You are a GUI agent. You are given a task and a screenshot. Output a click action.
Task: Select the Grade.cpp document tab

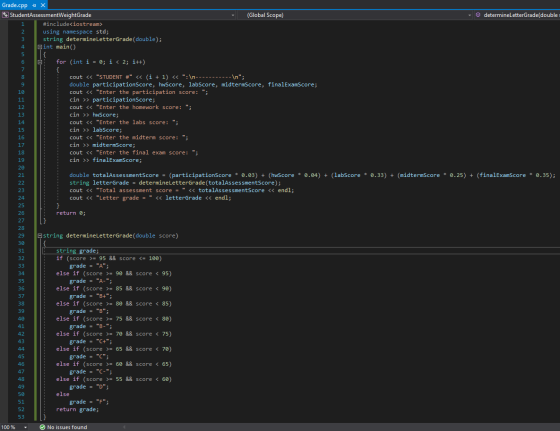[x=15, y=5]
